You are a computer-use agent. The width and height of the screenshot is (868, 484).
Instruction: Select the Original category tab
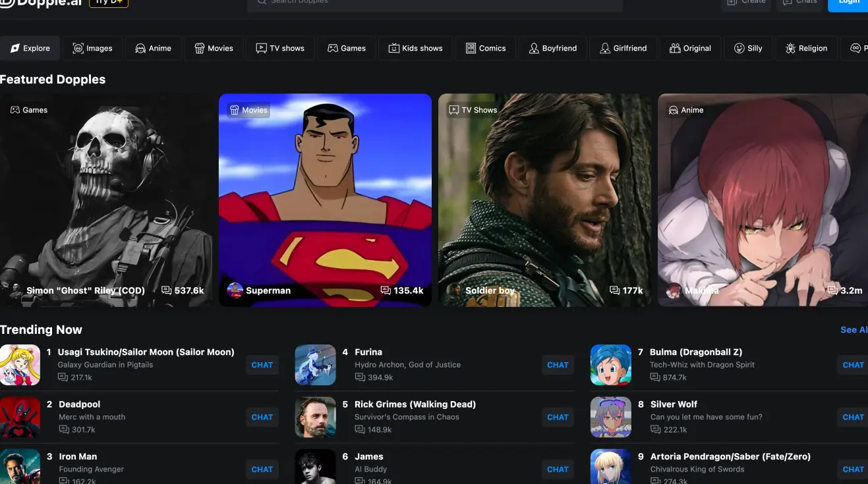[x=690, y=48]
